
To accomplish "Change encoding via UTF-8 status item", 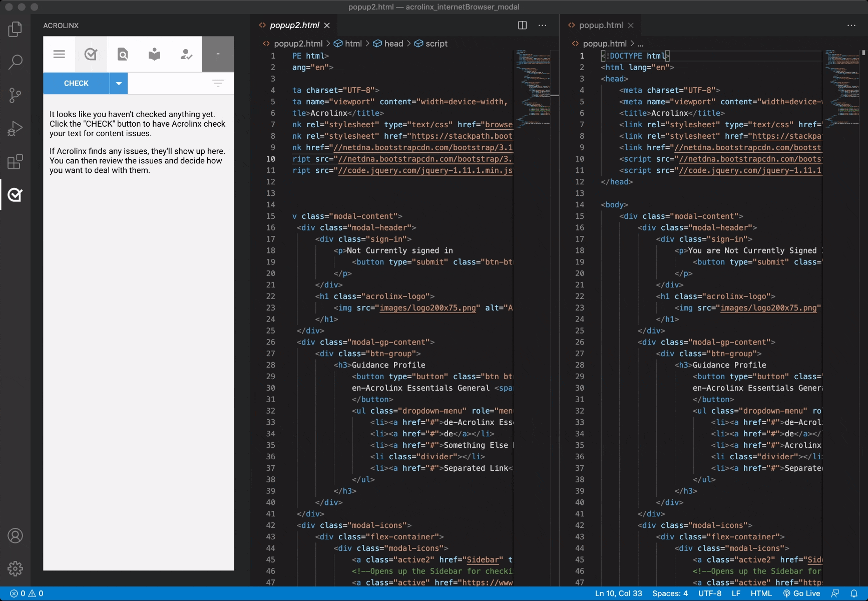I will click(x=710, y=593).
